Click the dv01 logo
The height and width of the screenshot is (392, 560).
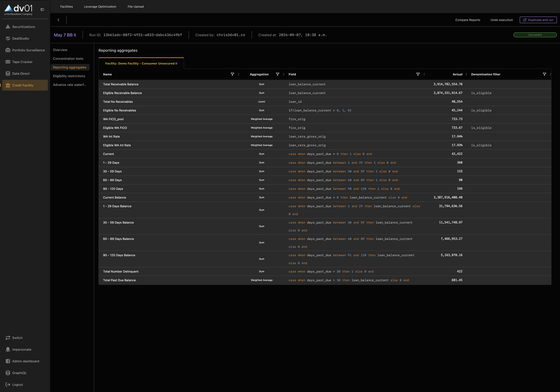click(x=18, y=10)
